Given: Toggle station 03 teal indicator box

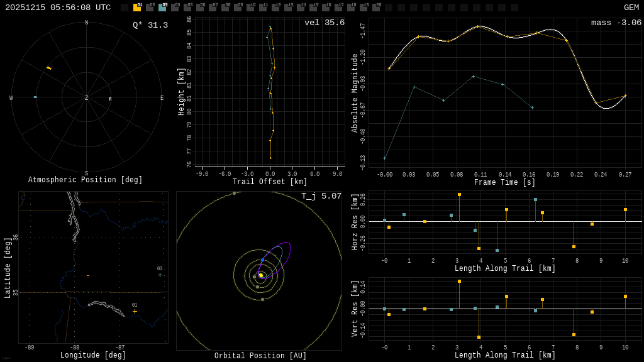Looking at the screenshot, I should click(163, 7).
